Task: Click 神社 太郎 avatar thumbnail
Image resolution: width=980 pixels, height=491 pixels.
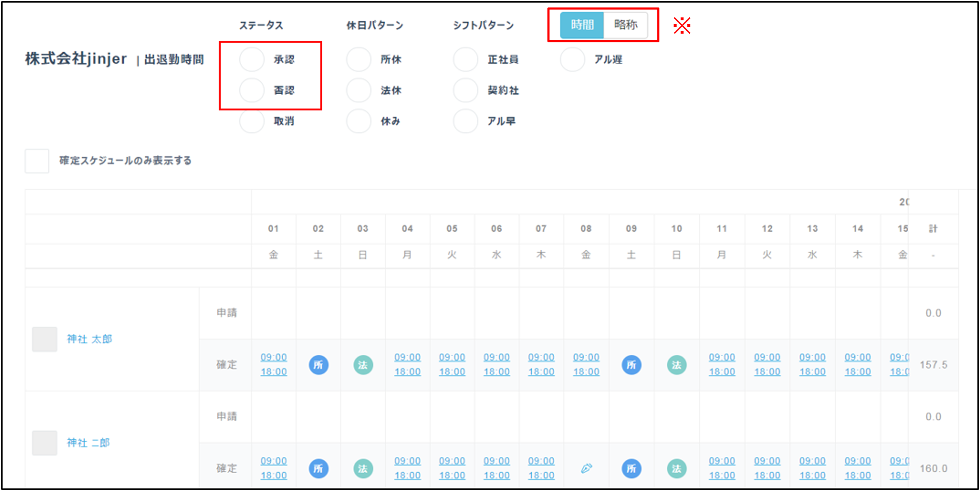Action: [x=45, y=339]
